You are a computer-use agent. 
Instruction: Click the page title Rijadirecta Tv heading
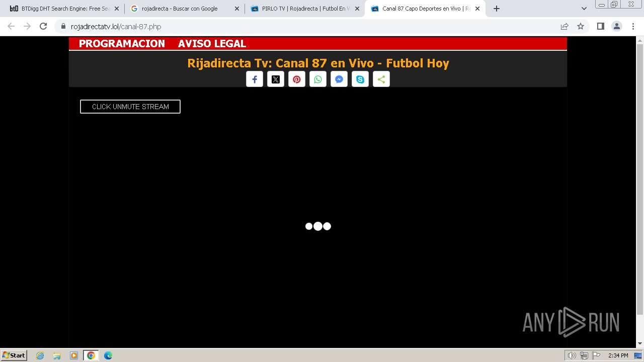tap(318, 63)
